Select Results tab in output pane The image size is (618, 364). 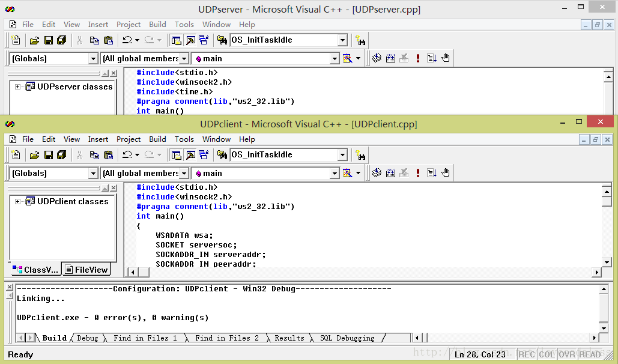289,338
